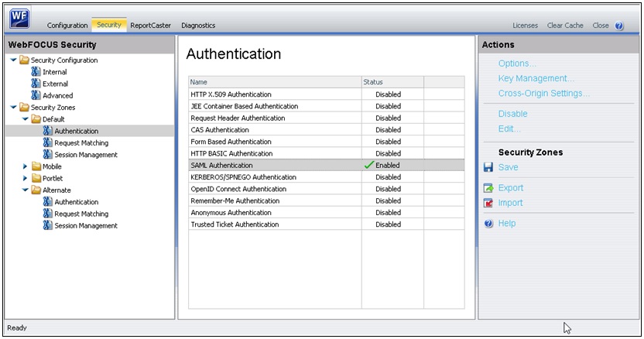The width and height of the screenshot is (644, 339).
Task: Open the Help question mark icon in top bar
Action: pyautogui.click(x=619, y=26)
